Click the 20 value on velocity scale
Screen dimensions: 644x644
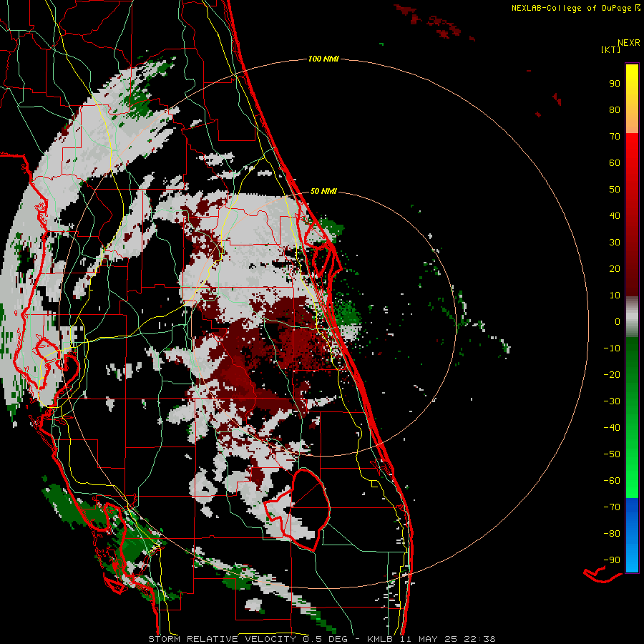[615, 268]
